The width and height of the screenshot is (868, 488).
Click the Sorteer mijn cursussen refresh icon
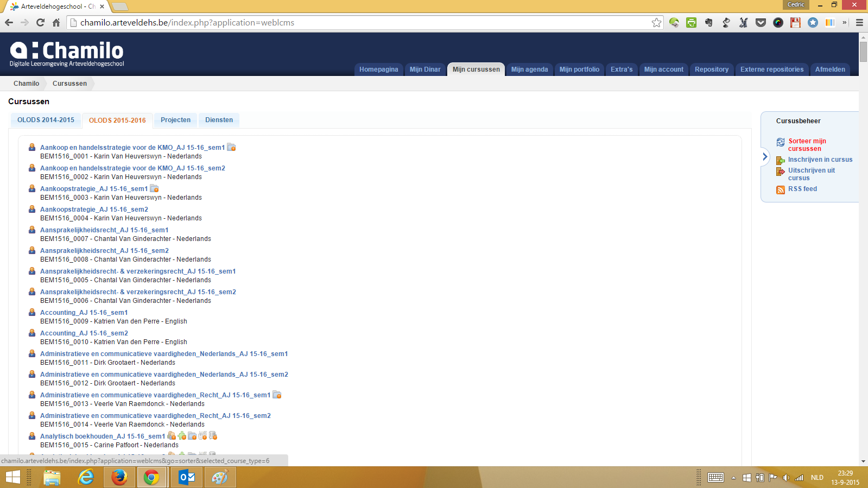780,142
